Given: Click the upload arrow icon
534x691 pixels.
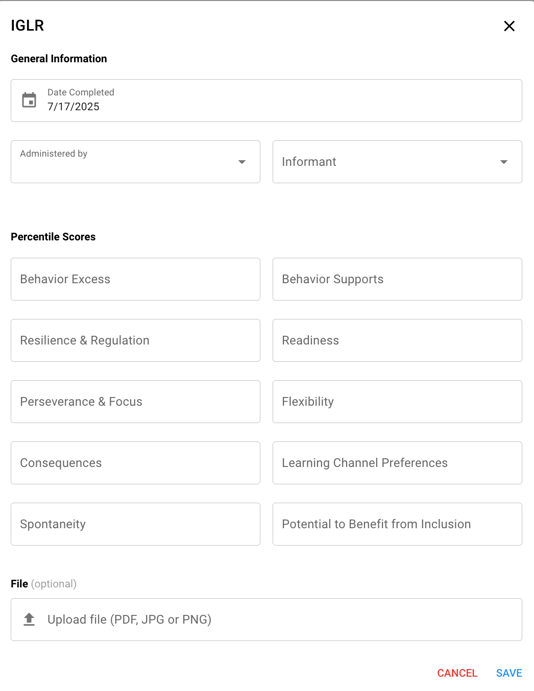Looking at the screenshot, I should pos(29,619).
